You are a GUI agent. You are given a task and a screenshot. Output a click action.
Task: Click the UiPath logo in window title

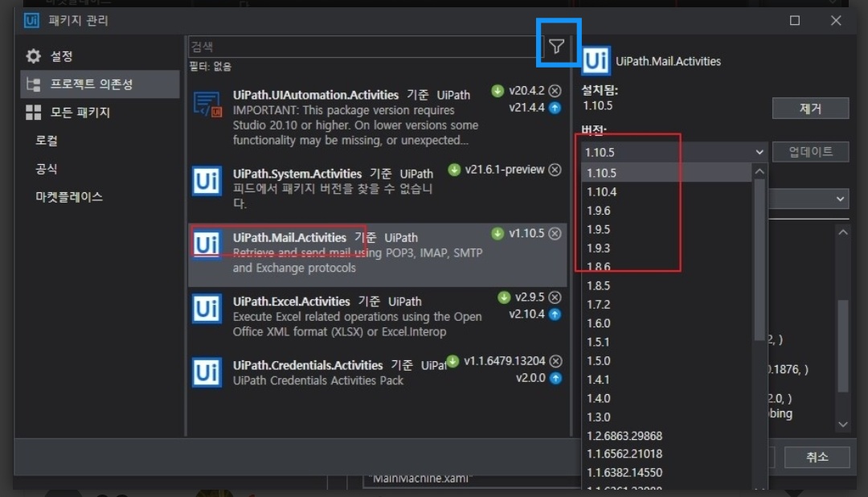coord(31,20)
